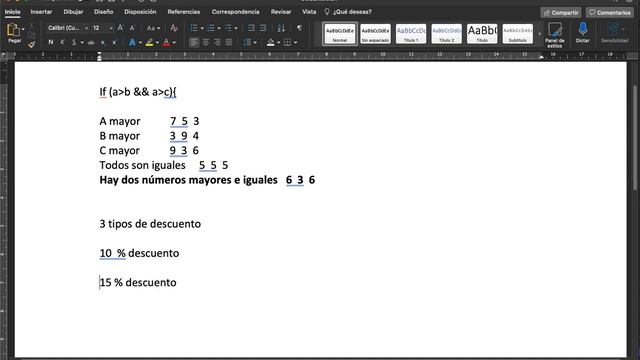Click the bold line 'Hay dos números mayores e iguales'
Viewport: 640px width, 360px height.
188,180
